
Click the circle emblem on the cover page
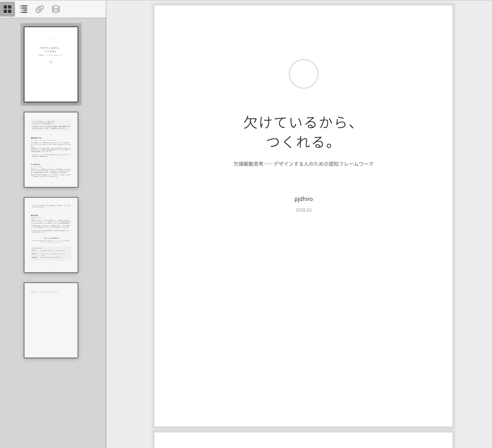tap(303, 74)
